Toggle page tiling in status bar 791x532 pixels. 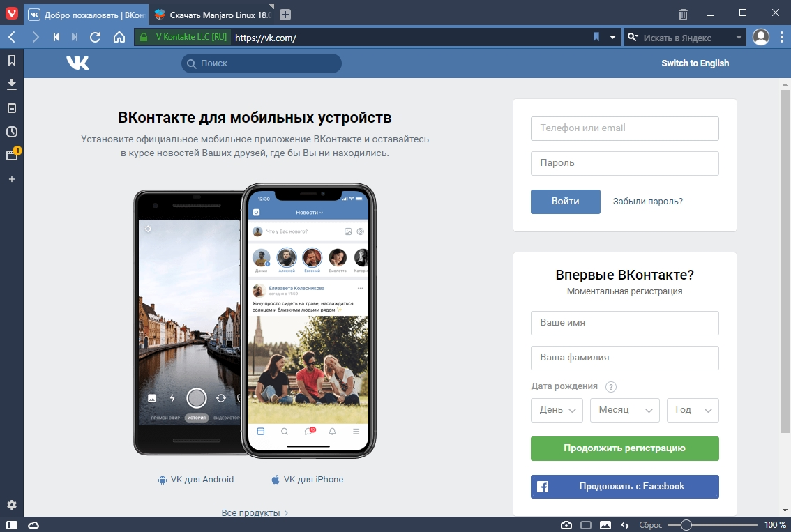coord(586,525)
